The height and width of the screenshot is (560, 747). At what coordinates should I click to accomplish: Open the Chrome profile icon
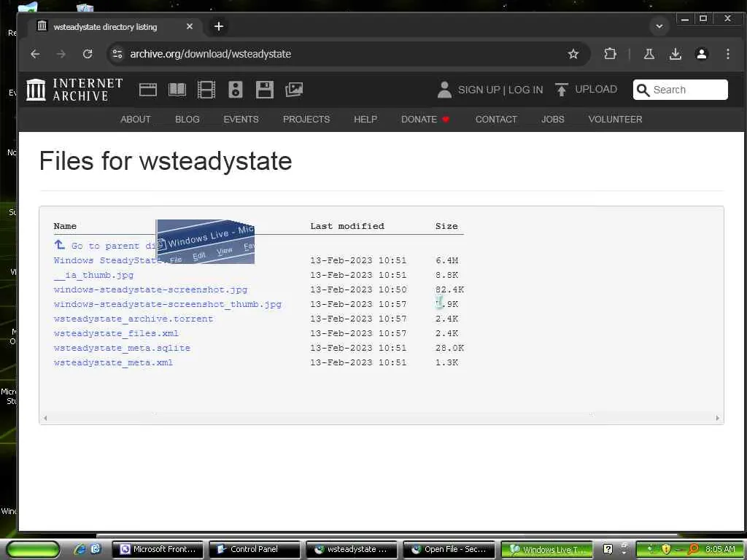pos(701,54)
